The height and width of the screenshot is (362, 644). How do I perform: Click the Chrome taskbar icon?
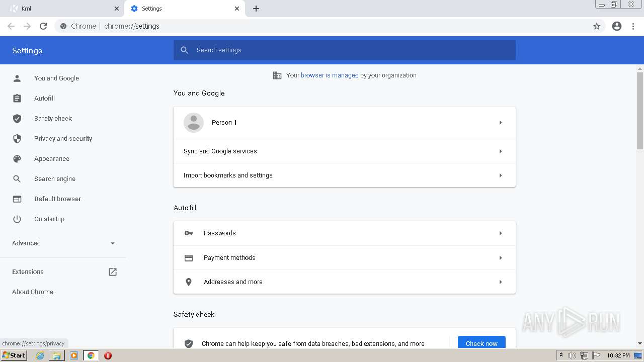(x=91, y=355)
